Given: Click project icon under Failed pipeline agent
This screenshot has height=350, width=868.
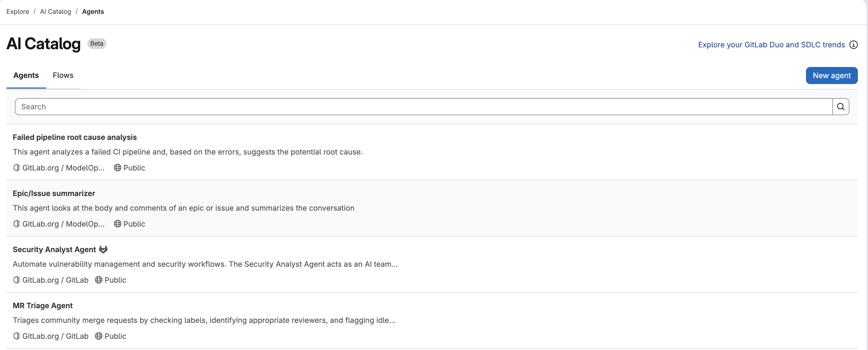Looking at the screenshot, I should [x=16, y=168].
